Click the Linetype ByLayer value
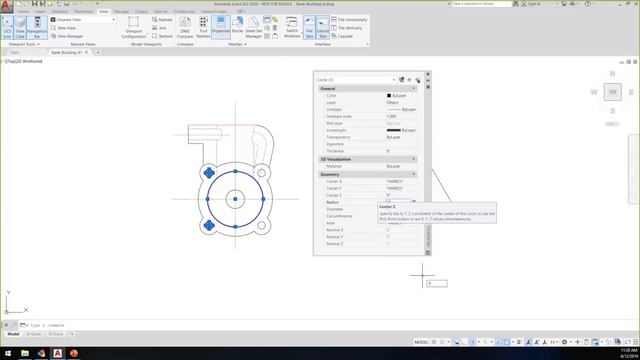The width and height of the screenshot is (640, 360). pyautogui.click(x=402, y=109)
